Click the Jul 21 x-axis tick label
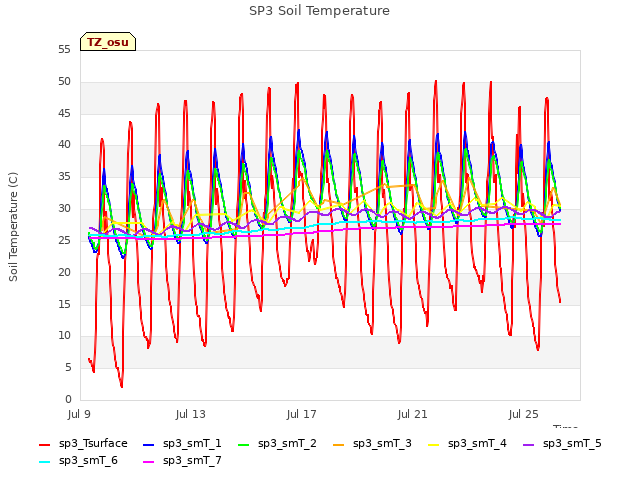 coord(413,415)
